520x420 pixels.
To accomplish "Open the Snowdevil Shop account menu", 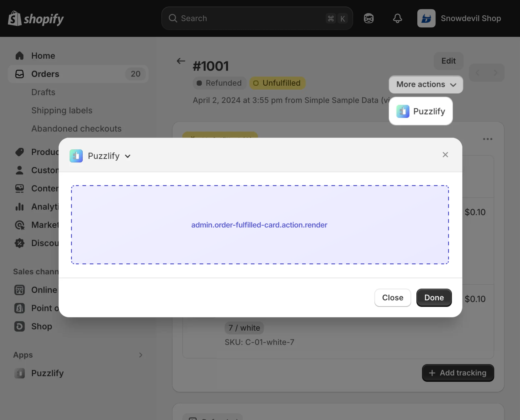I will [459, 18].
